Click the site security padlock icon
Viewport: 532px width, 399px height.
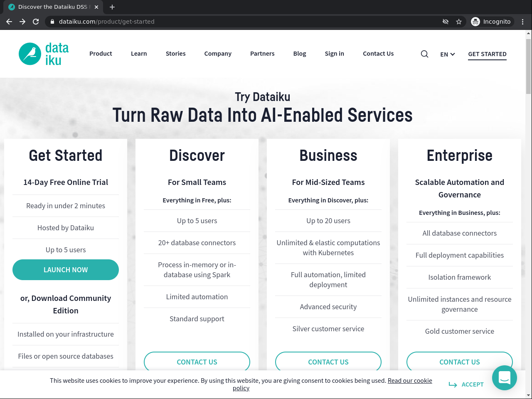tap(52, 21)
